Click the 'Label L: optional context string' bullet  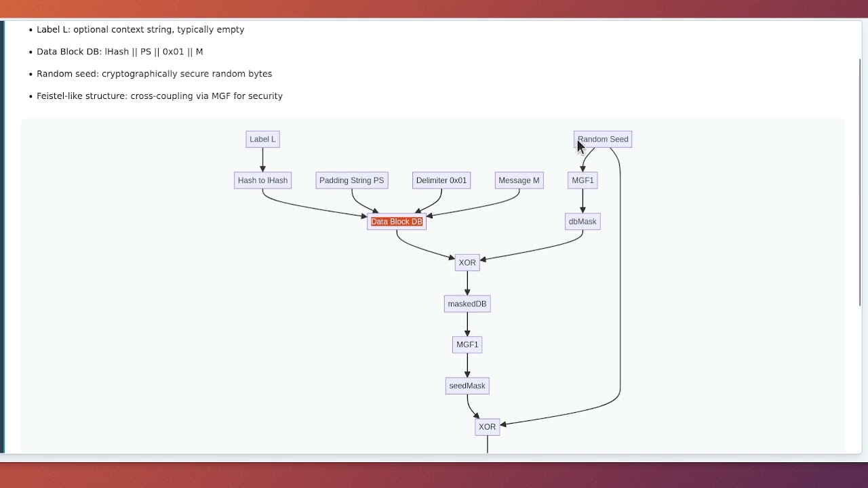pos(140,30)
